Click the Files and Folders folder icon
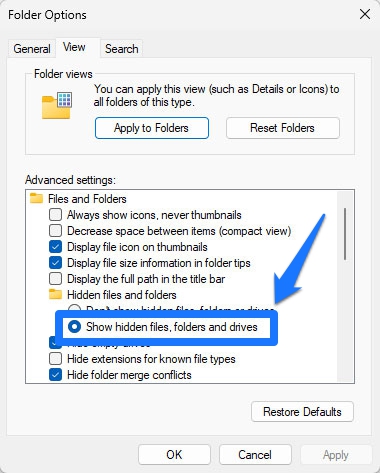 coord(36,198)
